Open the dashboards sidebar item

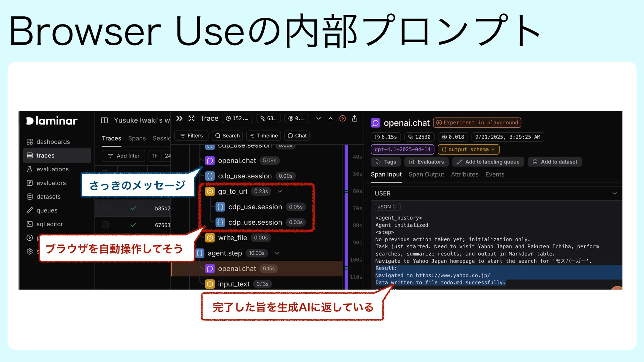pos(48,142)
